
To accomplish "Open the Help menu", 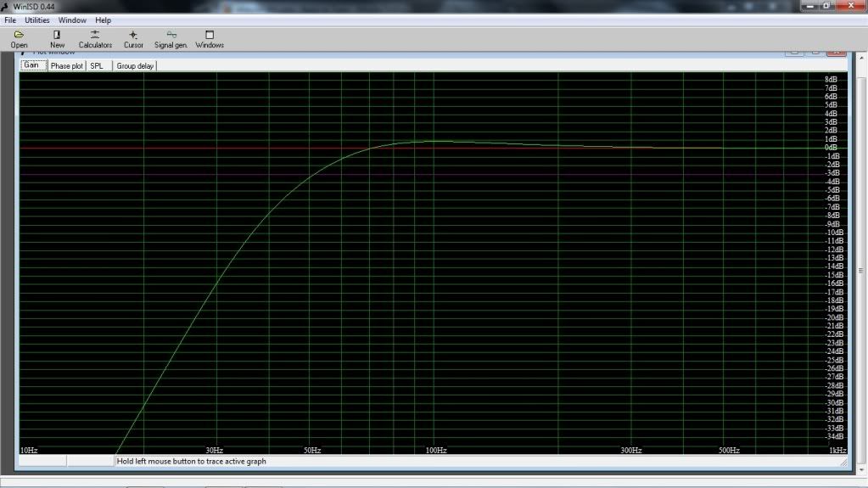I will (103, 20).
